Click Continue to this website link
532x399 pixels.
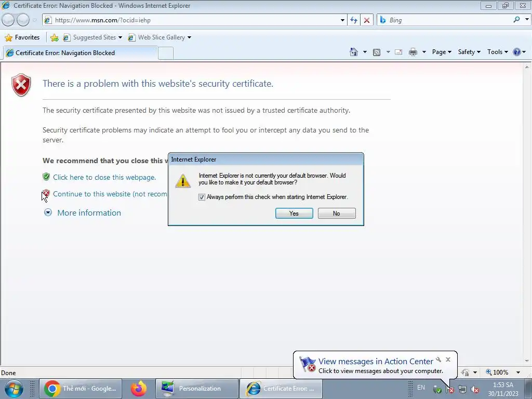(x=110, y=194)
